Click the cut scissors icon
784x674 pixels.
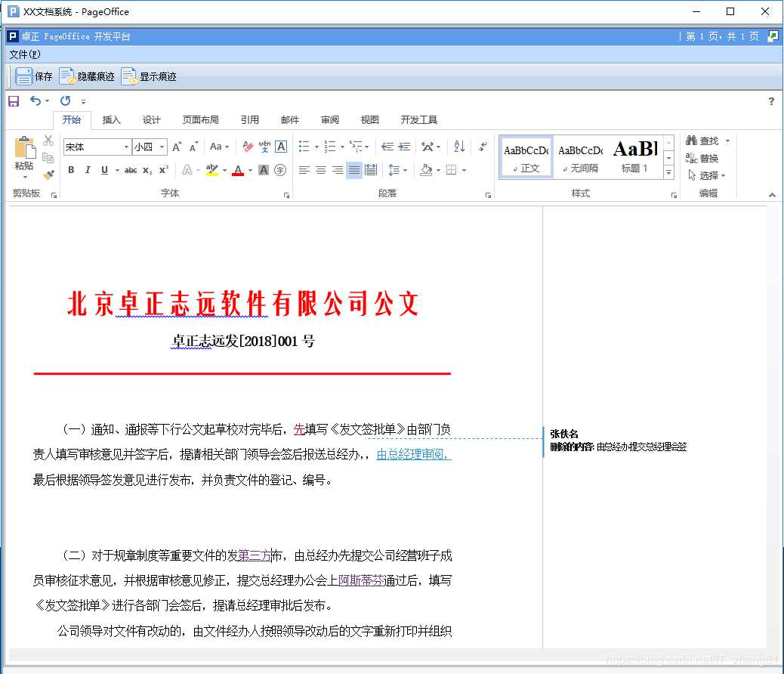pyautogui.click(x=48, y=141)
